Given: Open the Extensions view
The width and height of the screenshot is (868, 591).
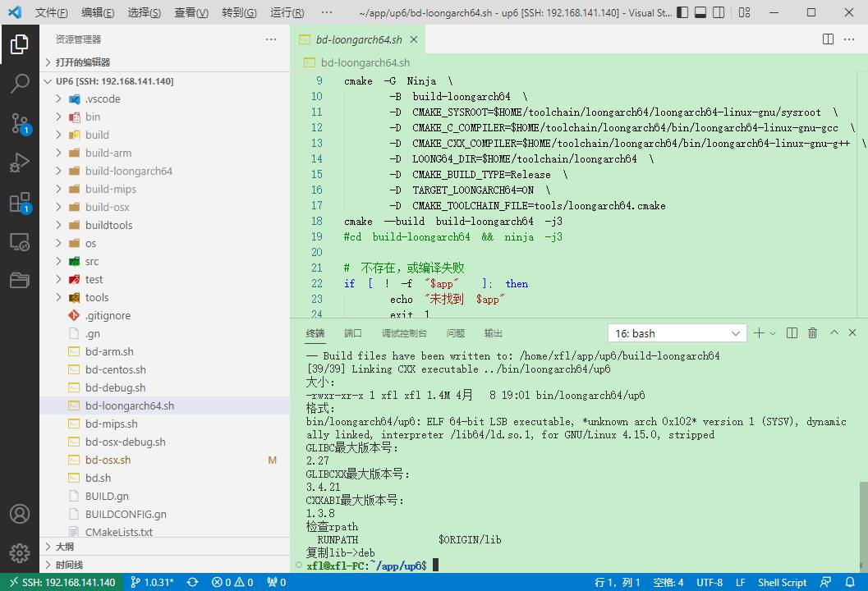Looking at the screenshot, I should click(20, 203).
